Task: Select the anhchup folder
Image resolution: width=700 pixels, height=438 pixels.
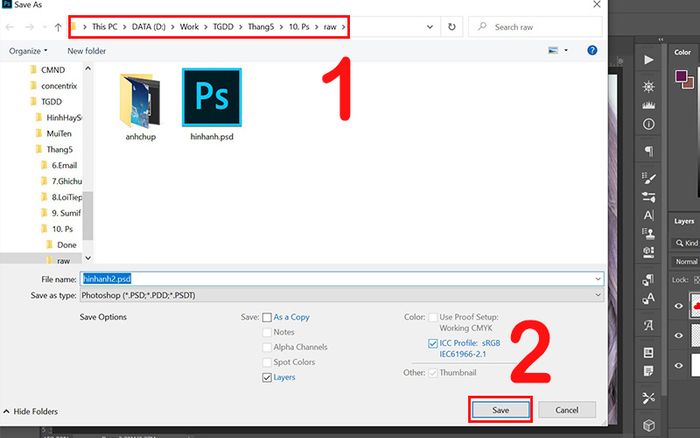Action: 140,107
